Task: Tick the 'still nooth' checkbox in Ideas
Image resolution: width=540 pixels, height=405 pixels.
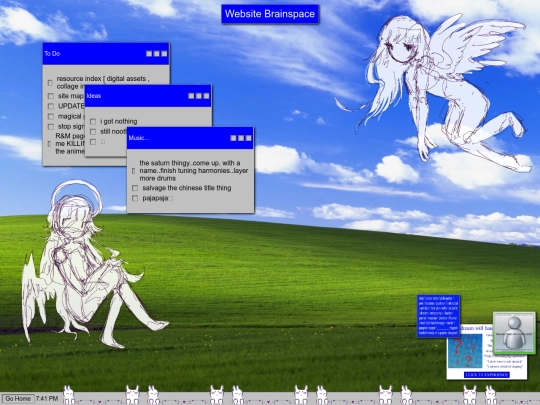Action: [x=93, y=132]
